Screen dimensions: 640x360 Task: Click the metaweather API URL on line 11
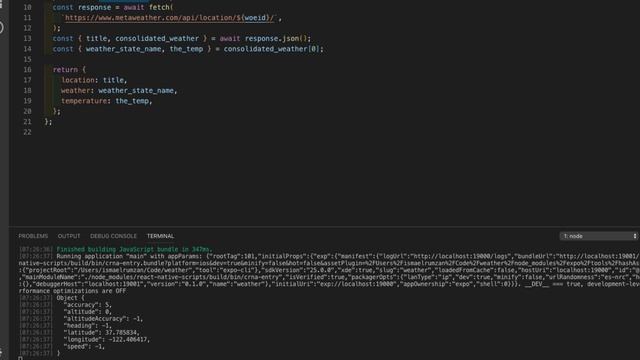169,18
